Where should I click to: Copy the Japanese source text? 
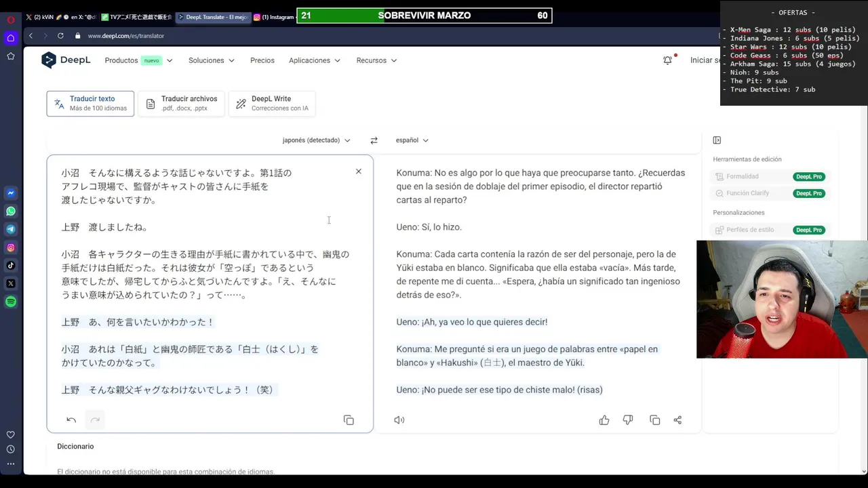pyautogui.click(x=349, y=420)
